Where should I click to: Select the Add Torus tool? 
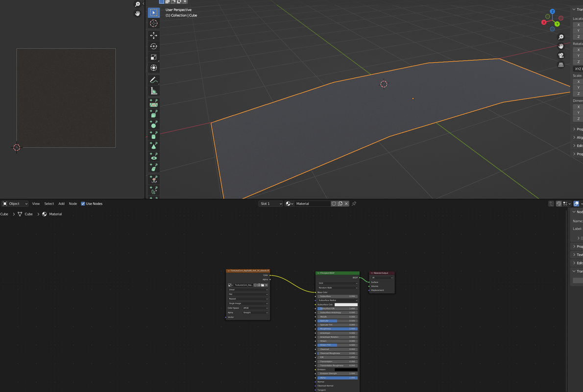point(153,156)
